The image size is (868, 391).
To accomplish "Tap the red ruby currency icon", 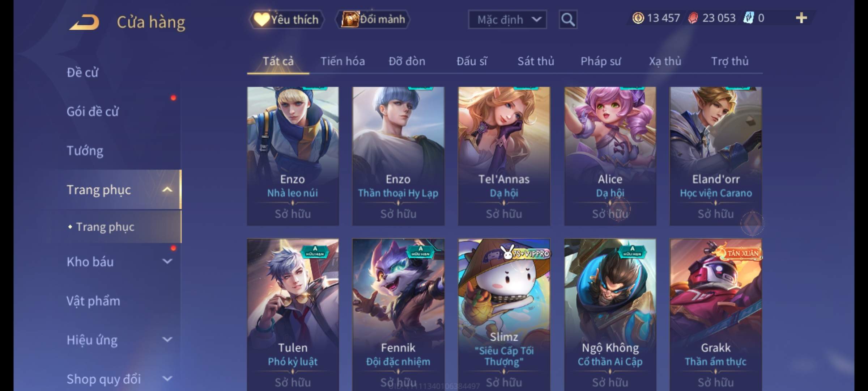I will coord(693,18).
